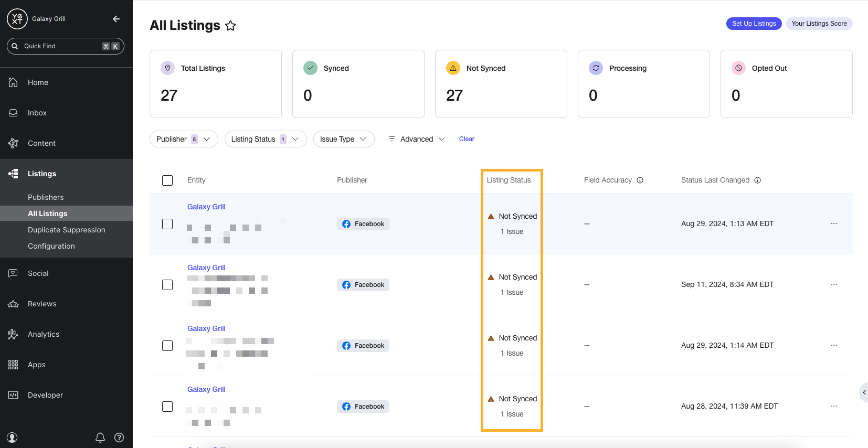Click Your Listings Score button

819,24
